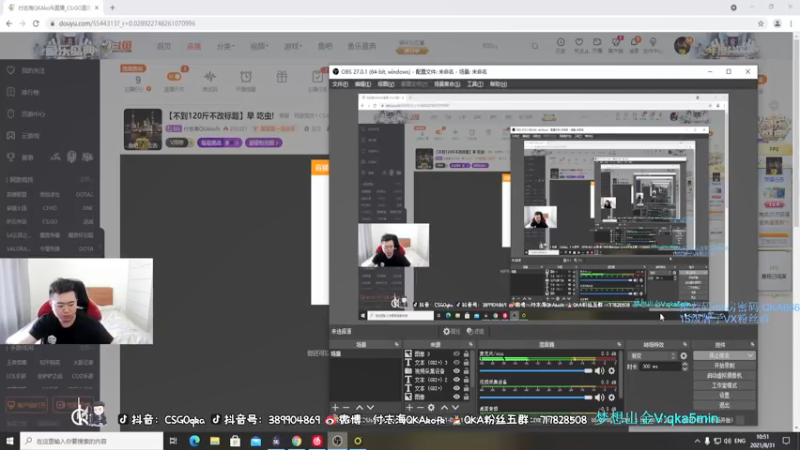Image resolution: width=800 pixels, height=450 pixels.
Task: Pop out the Scenes dock panel icon
Action: tap(396, 345)
